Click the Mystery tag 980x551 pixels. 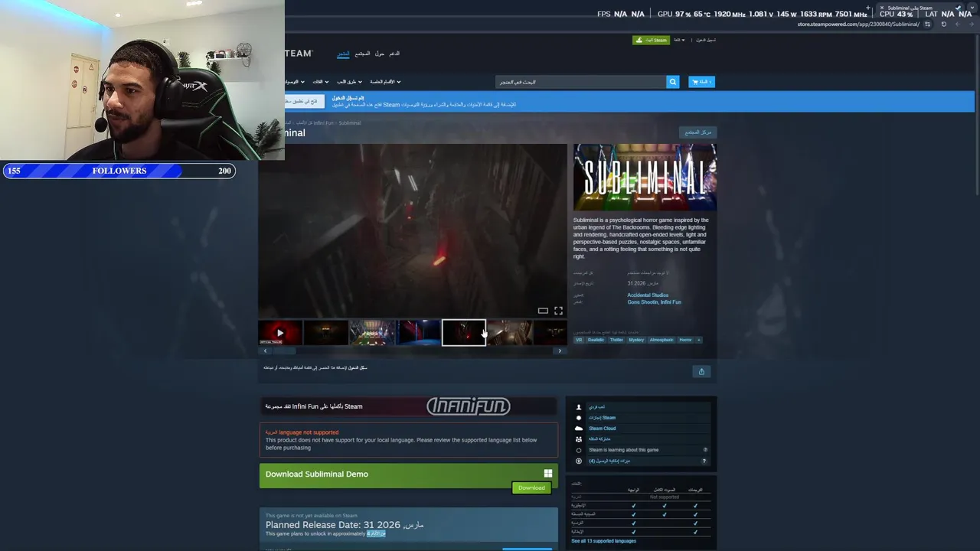pyautogui.click(x=636, y=340)
